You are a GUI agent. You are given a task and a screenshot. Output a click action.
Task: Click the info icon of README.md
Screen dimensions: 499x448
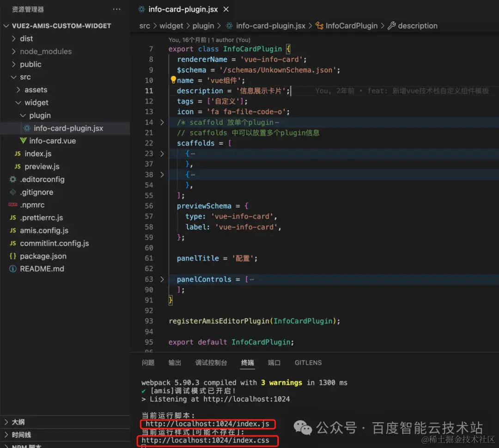(13, 269)
